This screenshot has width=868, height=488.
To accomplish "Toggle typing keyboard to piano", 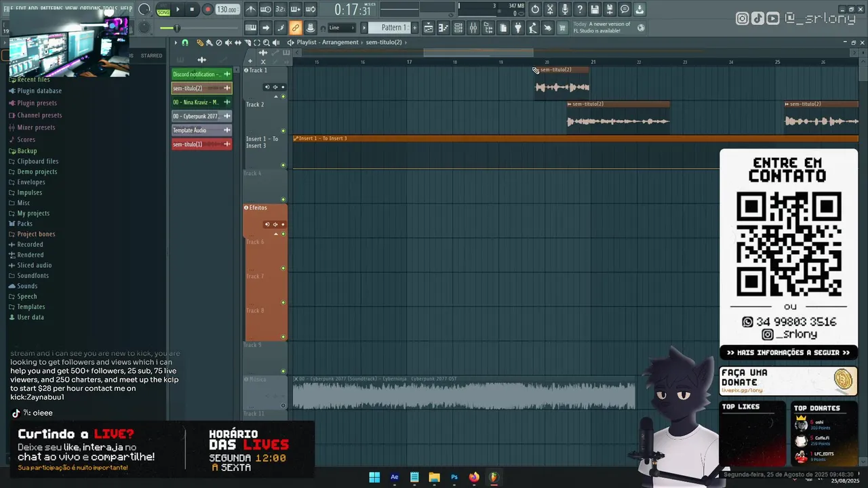I will (251, 28).
